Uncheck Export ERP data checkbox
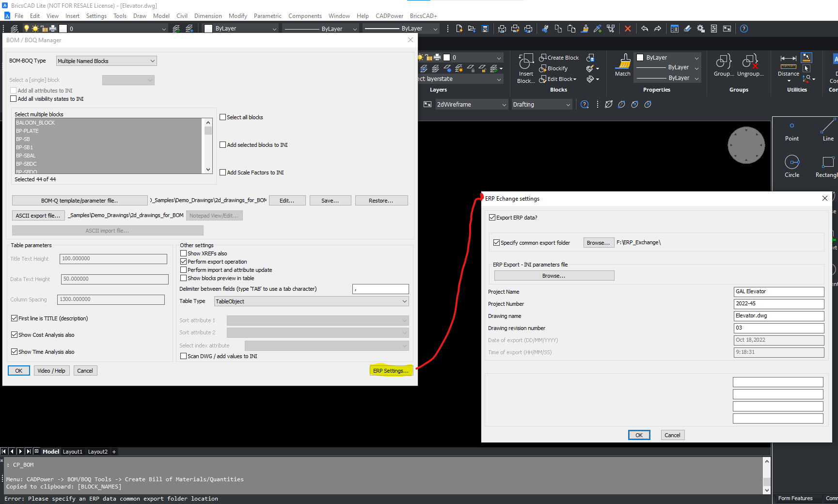Image resolution: width=838 pixels, height=504 pixels. tap(492, 218)
